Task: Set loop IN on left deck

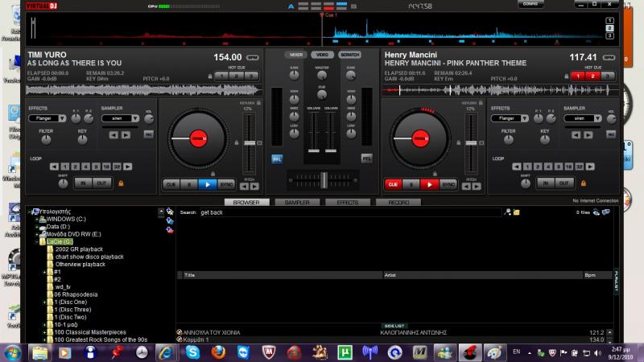Action: click(x=84, y=183)
